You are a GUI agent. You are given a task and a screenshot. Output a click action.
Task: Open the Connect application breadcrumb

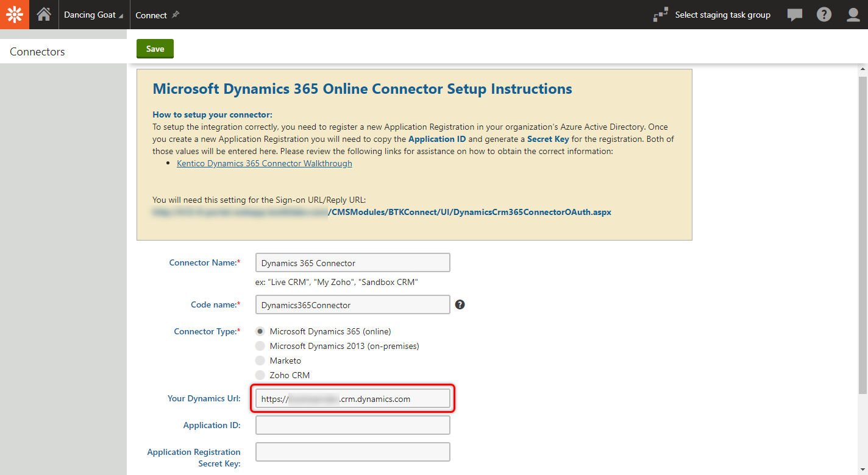pos(151,15)
